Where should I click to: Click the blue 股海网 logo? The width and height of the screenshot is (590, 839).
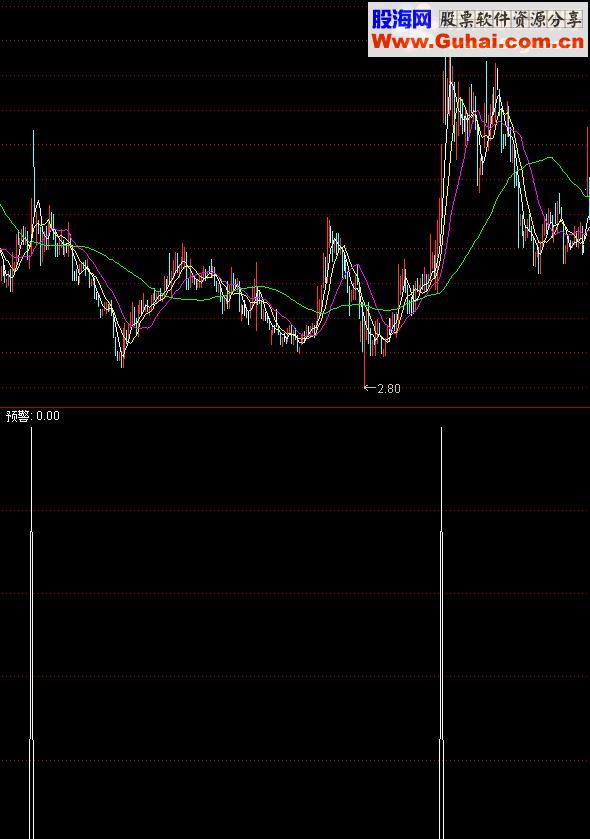401,19
